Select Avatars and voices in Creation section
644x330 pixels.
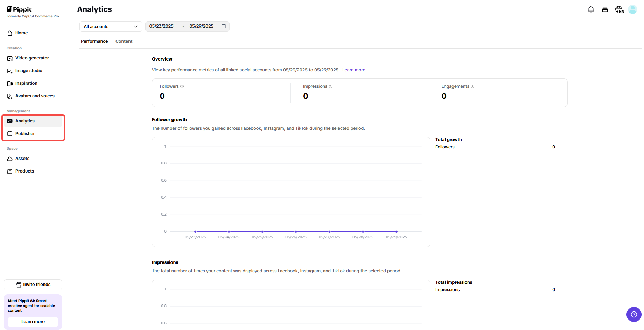point(35,96)
